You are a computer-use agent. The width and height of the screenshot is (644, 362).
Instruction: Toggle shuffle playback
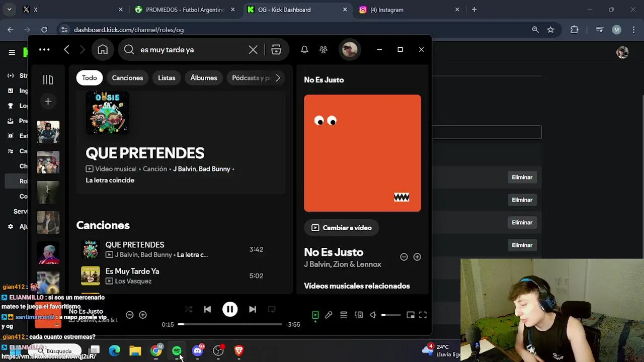point(189,309)
